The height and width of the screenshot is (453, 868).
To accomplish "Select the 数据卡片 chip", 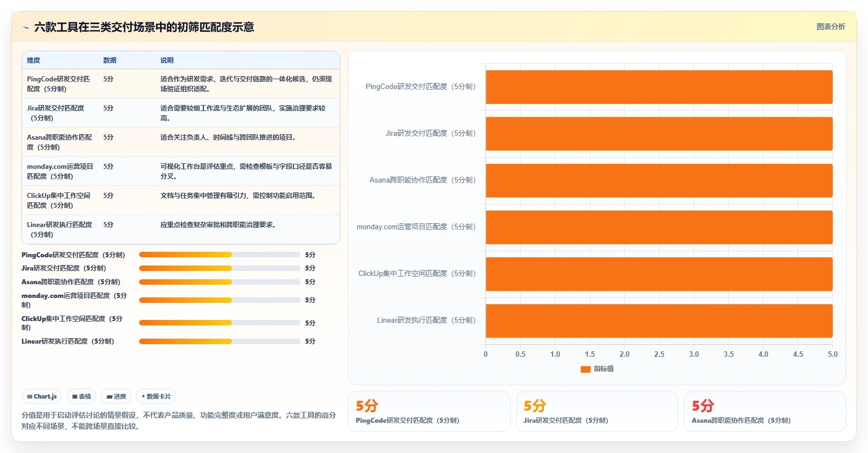I will click(156, 396).
